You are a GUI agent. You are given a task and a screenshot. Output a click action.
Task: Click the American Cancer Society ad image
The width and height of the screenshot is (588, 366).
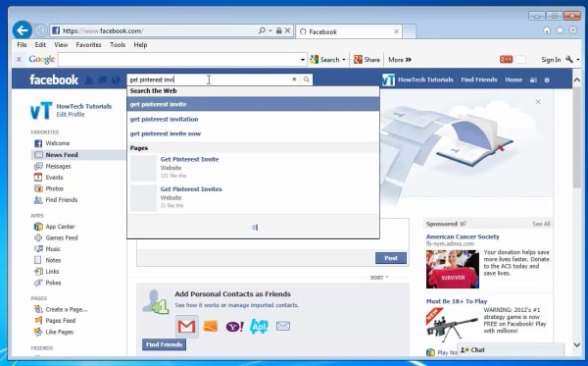(452, 269)
